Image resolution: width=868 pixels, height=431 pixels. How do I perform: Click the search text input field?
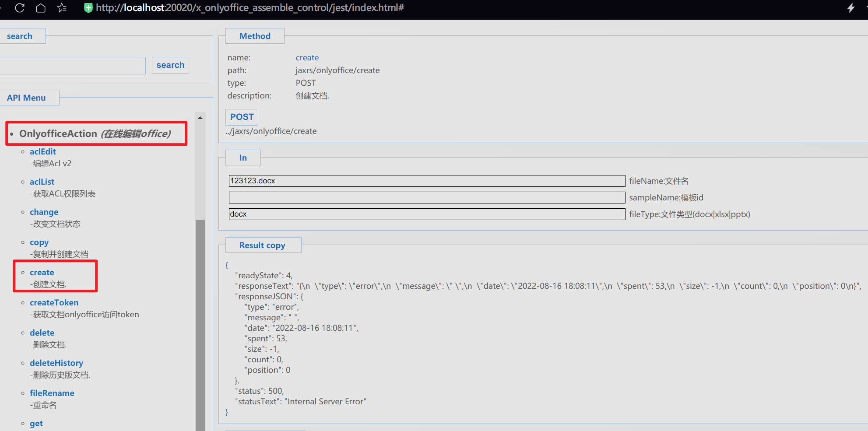(72, 65)
